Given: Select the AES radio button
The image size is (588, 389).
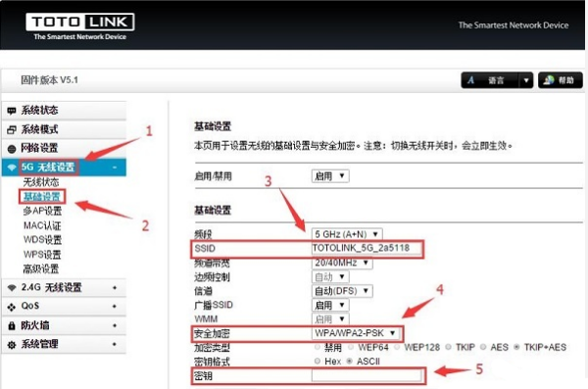Looking at the screenshot, I should point(483,347).
